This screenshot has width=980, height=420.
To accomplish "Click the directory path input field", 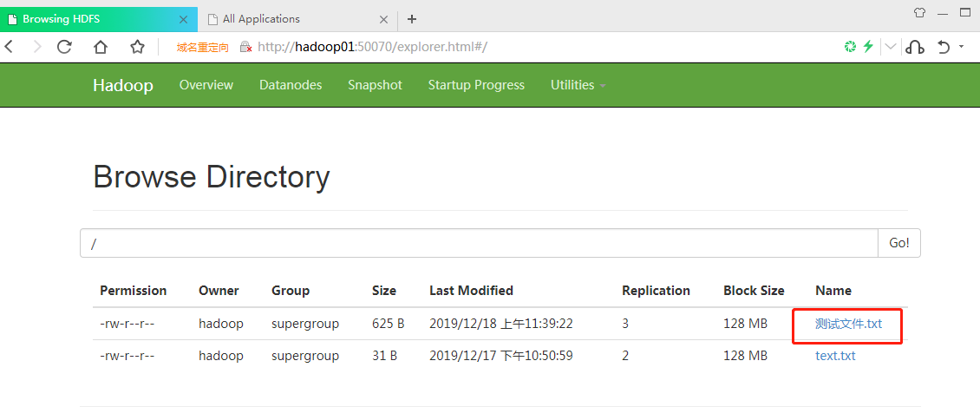I will coord(480,243).
